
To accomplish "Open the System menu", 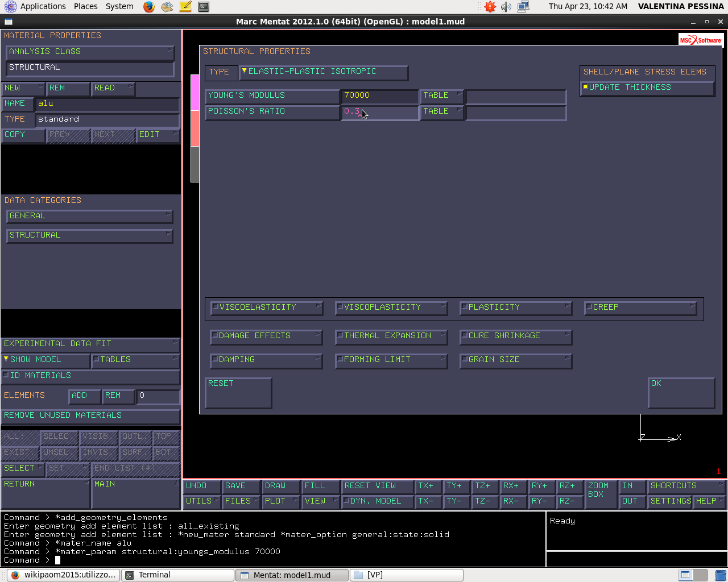I will [x=119, y=6].
